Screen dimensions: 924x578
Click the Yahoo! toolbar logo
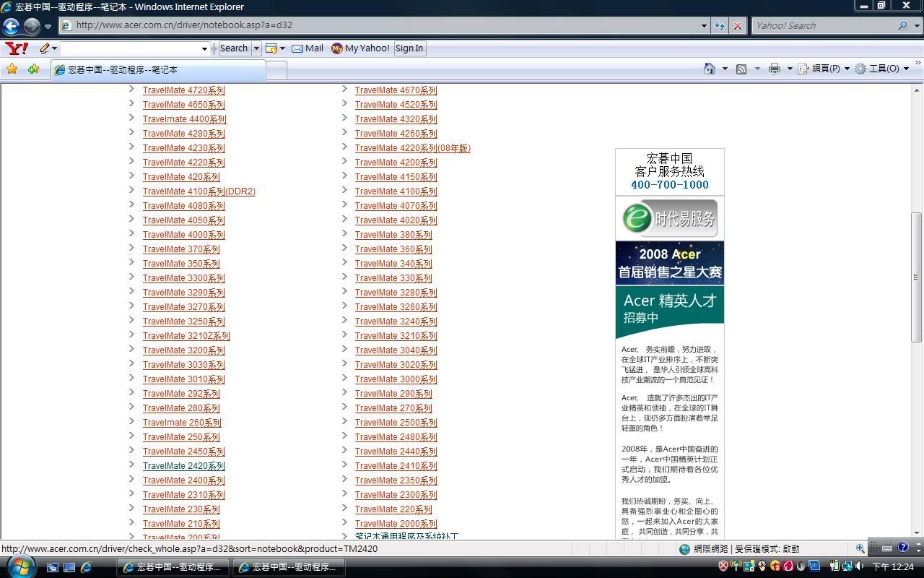click(x=17, y=48)
